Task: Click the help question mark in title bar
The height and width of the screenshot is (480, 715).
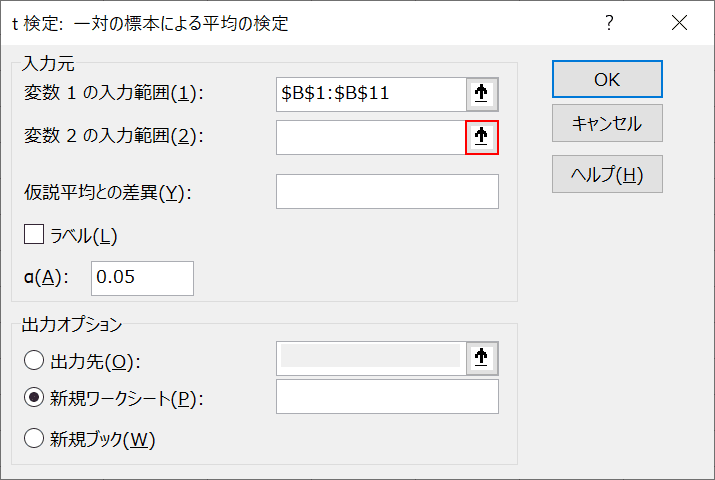Action: [609, 22]
